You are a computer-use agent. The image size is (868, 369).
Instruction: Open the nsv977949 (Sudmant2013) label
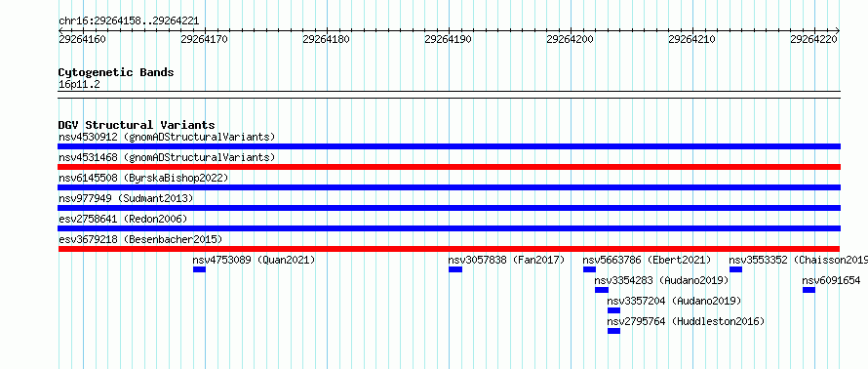pos(126,198)
